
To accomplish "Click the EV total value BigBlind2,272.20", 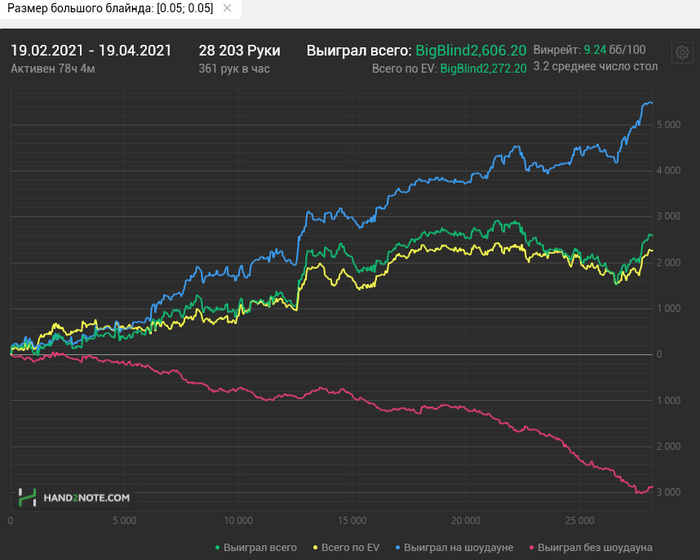I will coord(483,69).
